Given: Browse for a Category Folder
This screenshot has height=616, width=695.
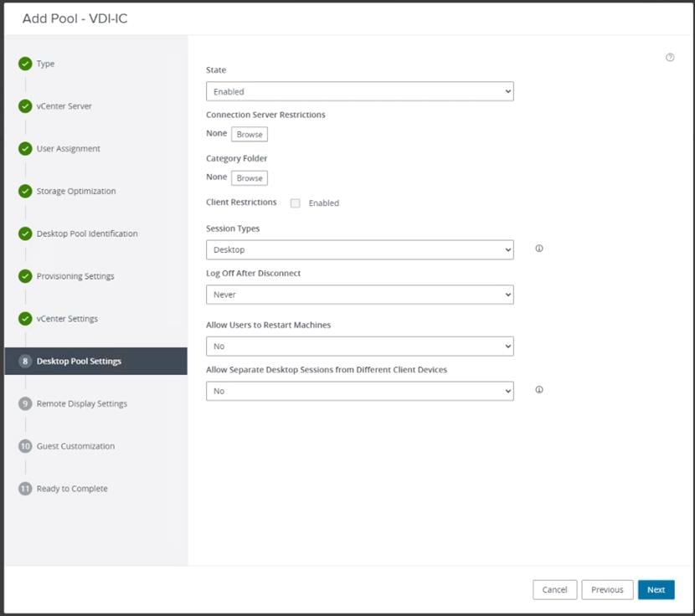Looking at the screenshot, I should [x=249, y=178].
